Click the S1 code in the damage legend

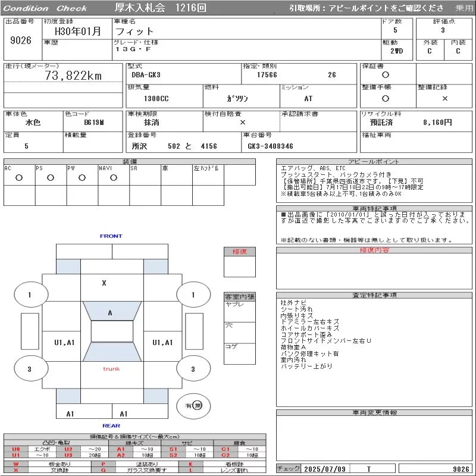173,449
